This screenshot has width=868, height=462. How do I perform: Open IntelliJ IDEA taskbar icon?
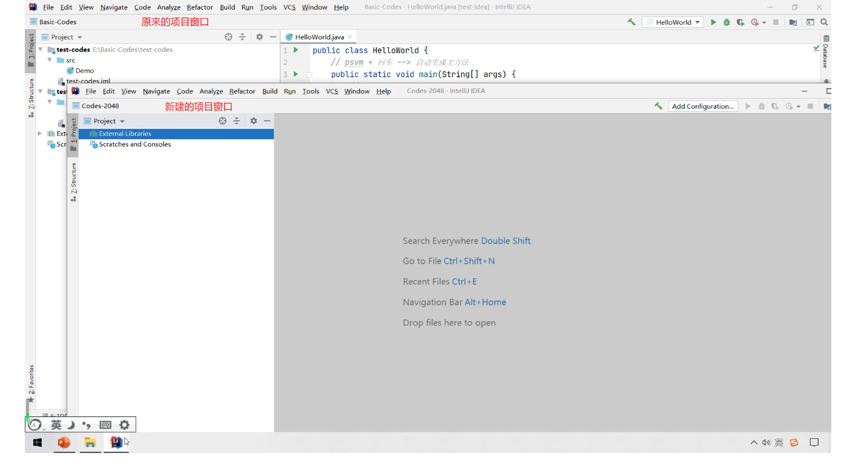[116, 443]
